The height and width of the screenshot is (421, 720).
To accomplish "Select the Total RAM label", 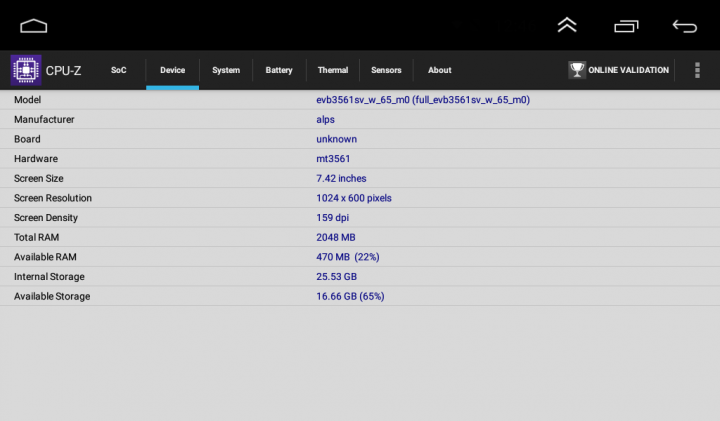I will pos(36,237).
